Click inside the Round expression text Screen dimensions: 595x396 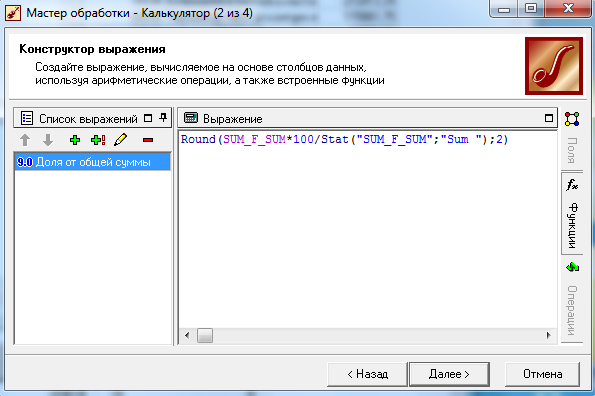344,140
